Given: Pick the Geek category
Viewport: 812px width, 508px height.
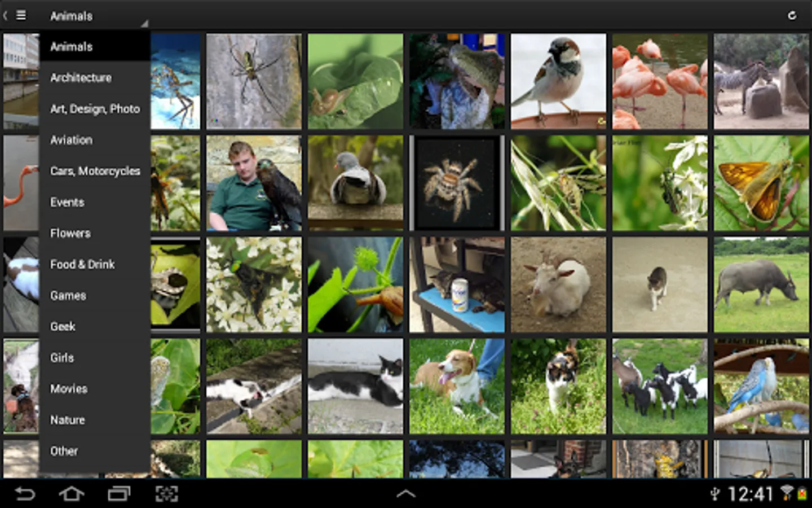Looking at the screenshot, I should pos(95,326).
